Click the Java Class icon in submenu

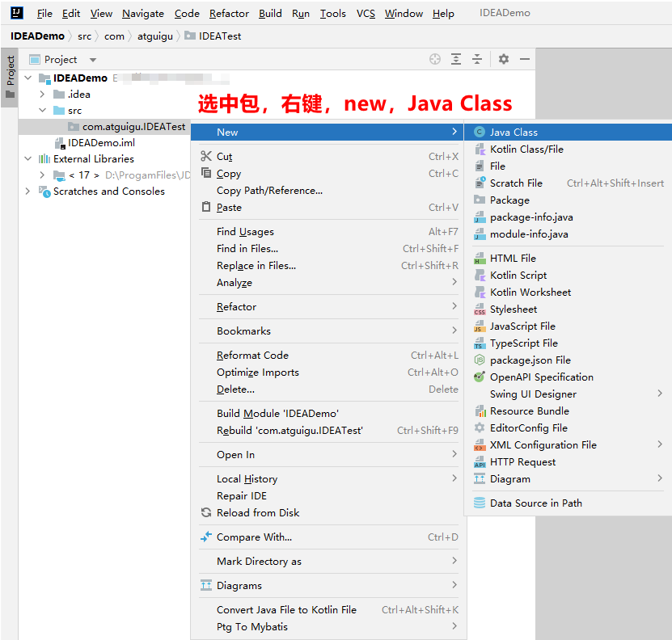480,132
